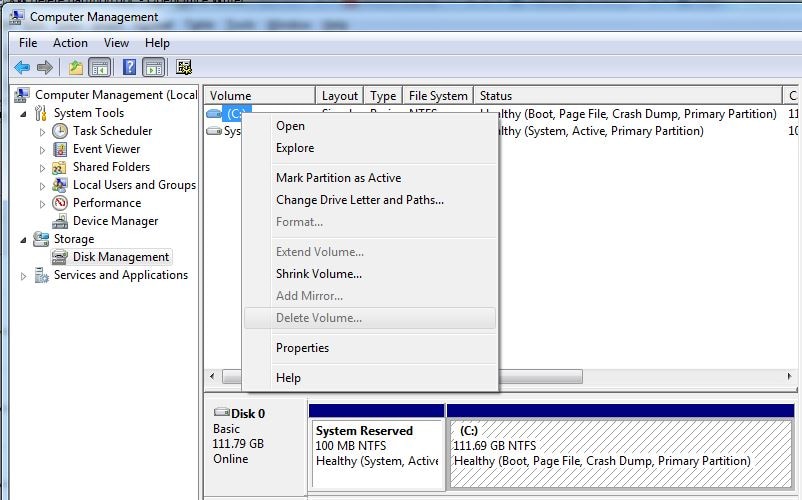This screenshot has height=500, width=802.
Task: Collapse the System Tools node
Action: click(23, 114)
